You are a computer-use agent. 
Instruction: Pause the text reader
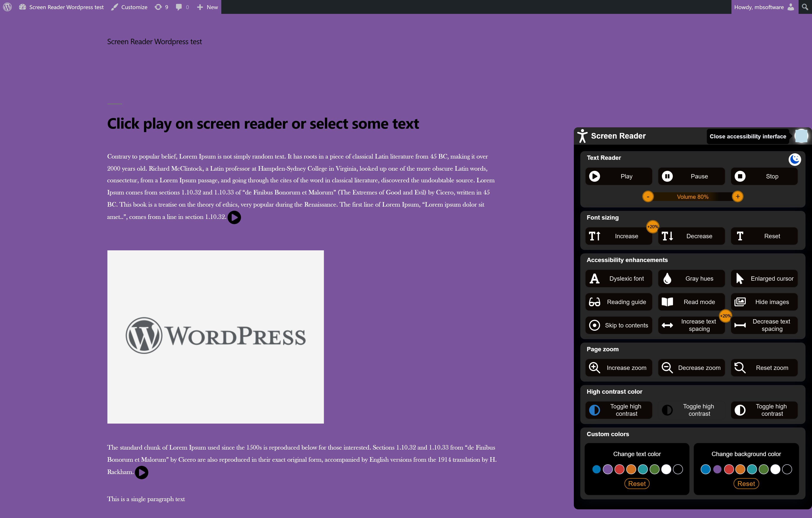(691, 176)
